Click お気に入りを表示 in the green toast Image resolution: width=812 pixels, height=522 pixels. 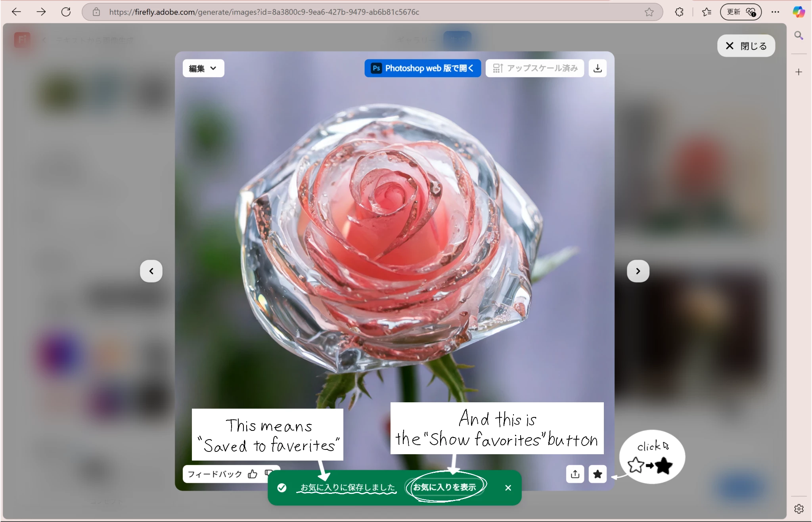coord(444,487)
